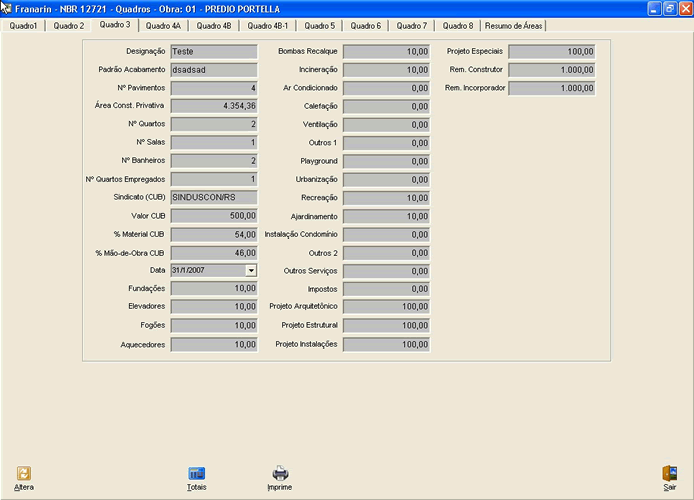Image resolution: width=694 pixels, height=500 pixels.
Task: Select the Rem. Construtor field
Action: pyautogui.click(x=551, y=70)
